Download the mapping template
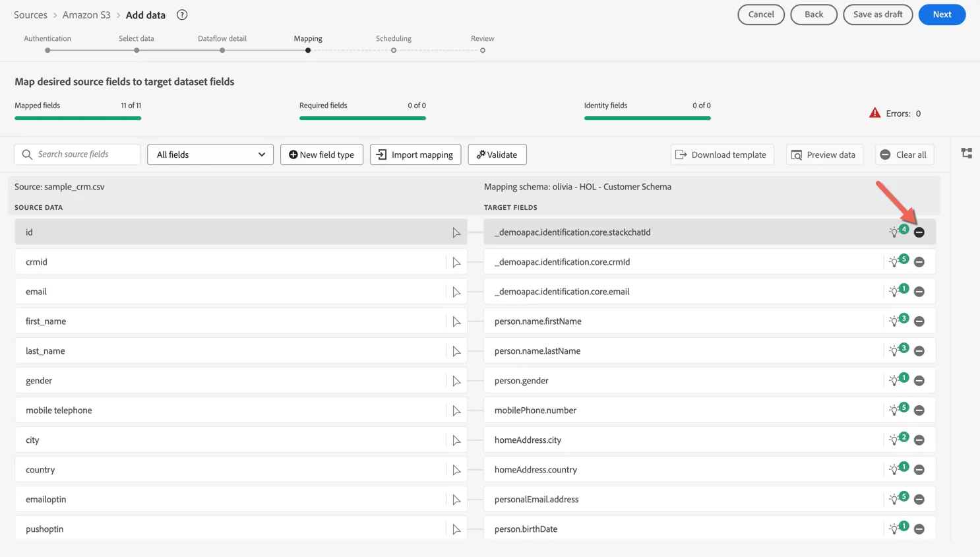This screenshot has width=980, height=557. pos(722,154)
